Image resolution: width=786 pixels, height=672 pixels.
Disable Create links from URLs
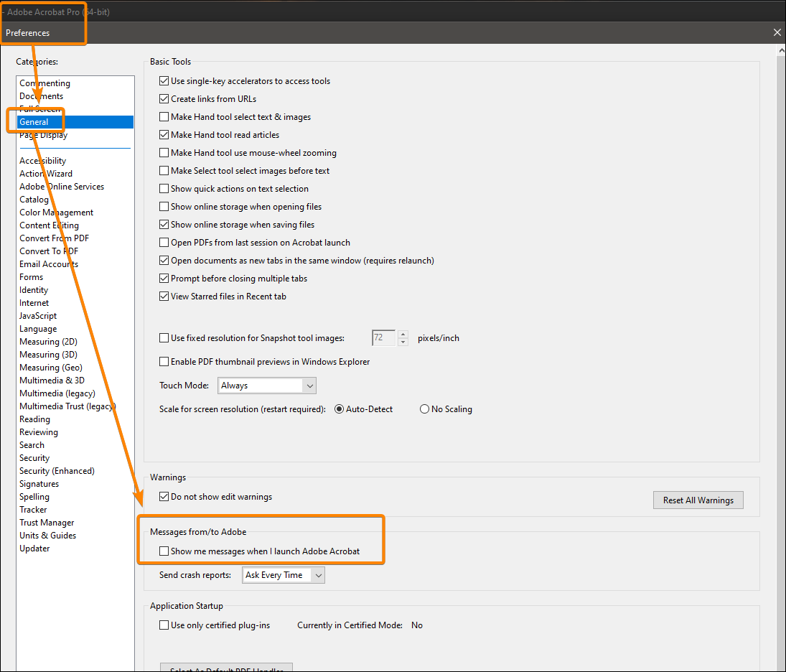coord(164,98)
